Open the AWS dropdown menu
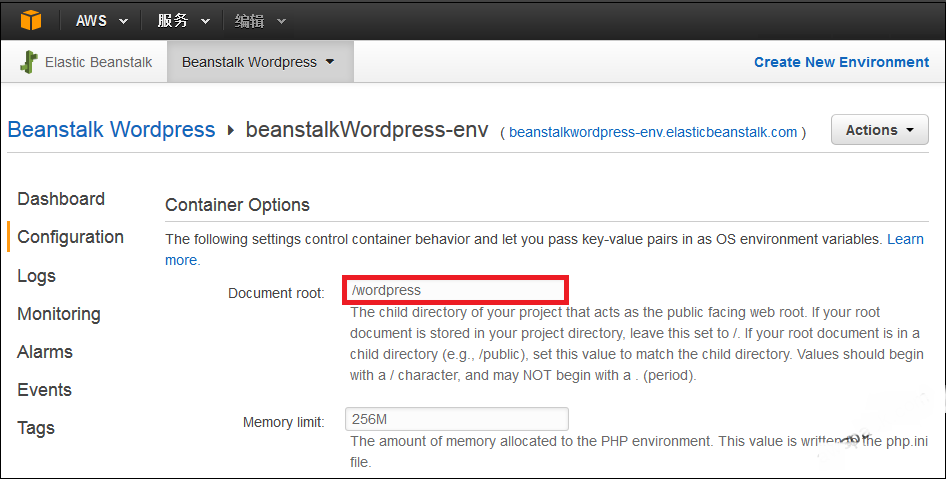The height and width of the screenshot is (479, 946). [102, 21]
